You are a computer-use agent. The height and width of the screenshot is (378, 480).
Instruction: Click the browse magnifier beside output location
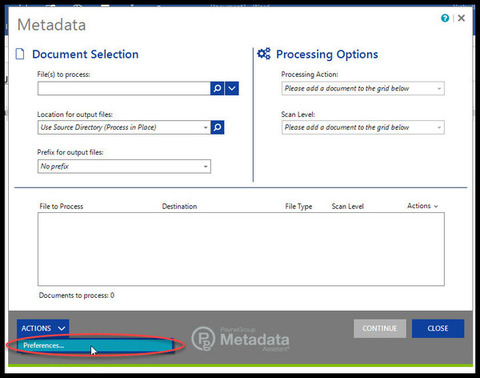[217, 127]
